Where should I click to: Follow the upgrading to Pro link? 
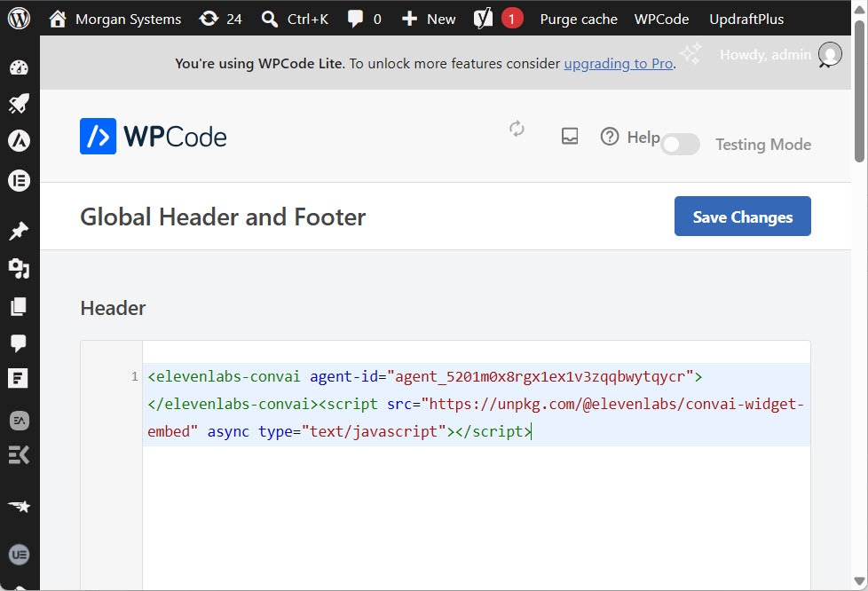pos(619,64)
